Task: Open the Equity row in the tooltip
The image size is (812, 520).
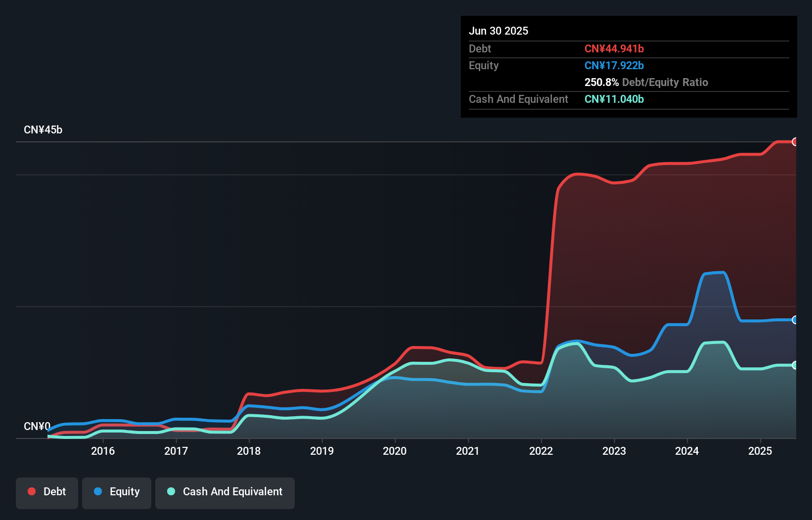Action: tap(484, 65)
